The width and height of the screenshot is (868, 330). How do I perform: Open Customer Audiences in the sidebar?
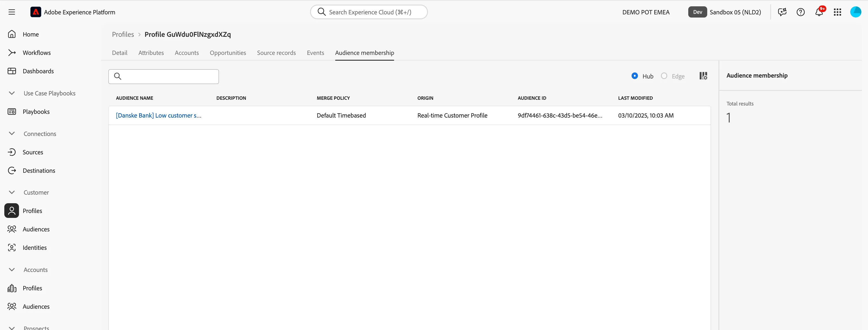(x=36, y=229)
